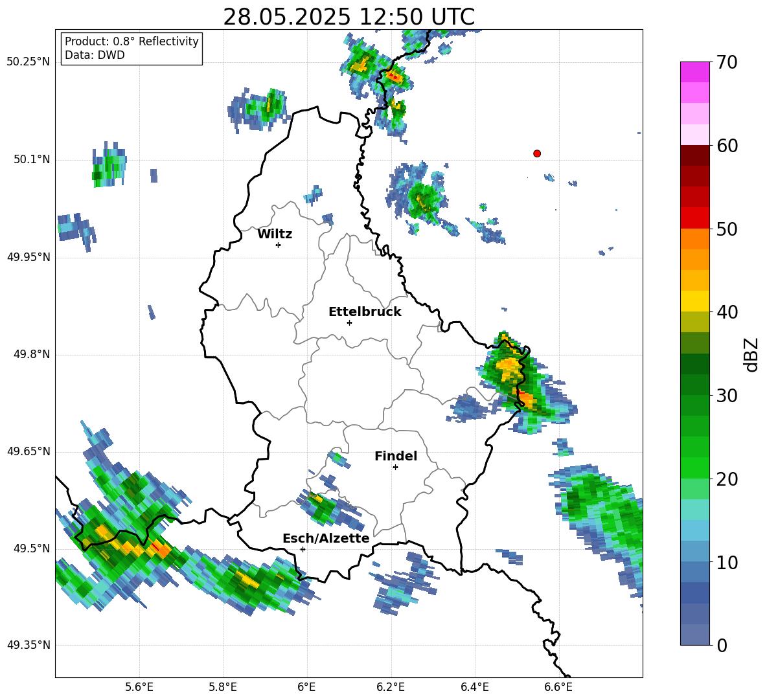Click the Findel station cross marker
Viewport: 767px width, 700px height.
point(395,468)
